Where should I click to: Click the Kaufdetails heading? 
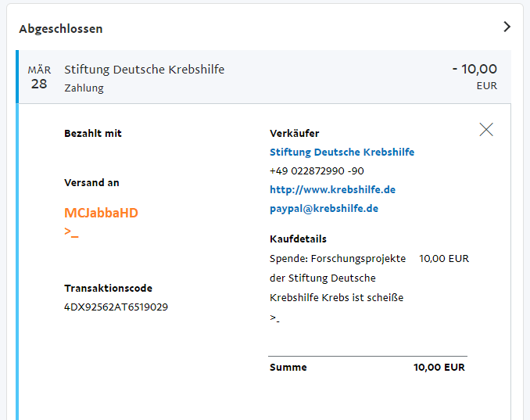298,239
